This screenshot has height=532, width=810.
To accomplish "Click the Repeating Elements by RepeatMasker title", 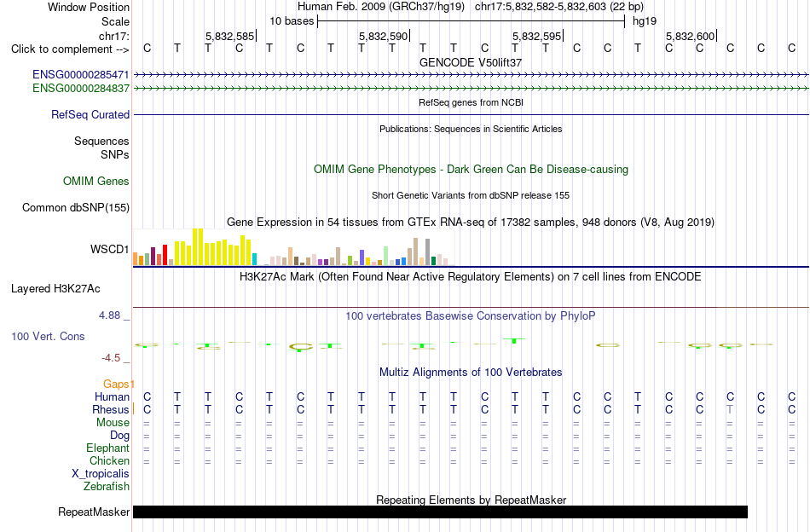I will 471,500.
